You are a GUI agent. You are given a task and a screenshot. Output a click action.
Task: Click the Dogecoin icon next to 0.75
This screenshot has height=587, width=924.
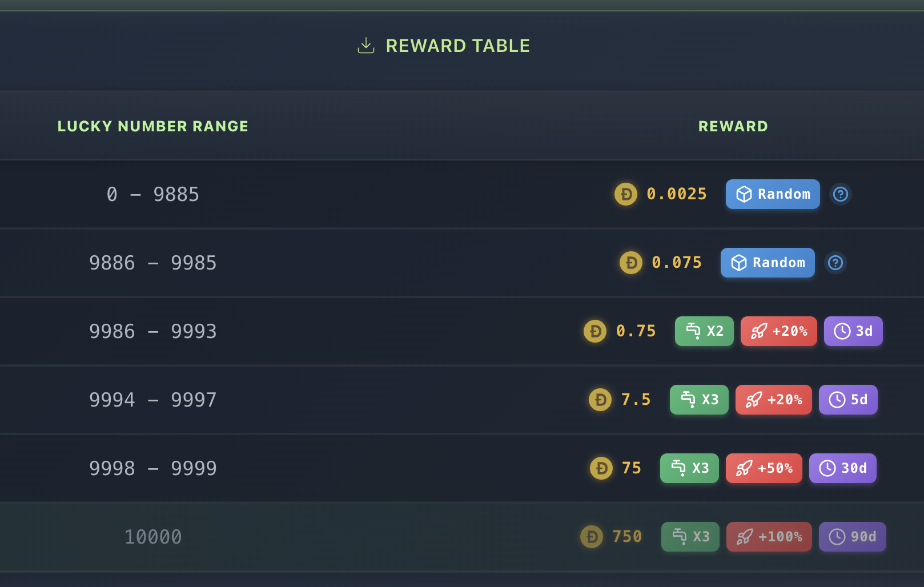pyautogui.click(x=594, y=331)
